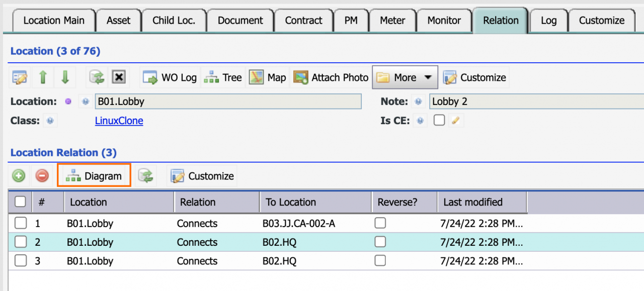Click into the Note field showing Lobby 2

click(x=533, y=102)
